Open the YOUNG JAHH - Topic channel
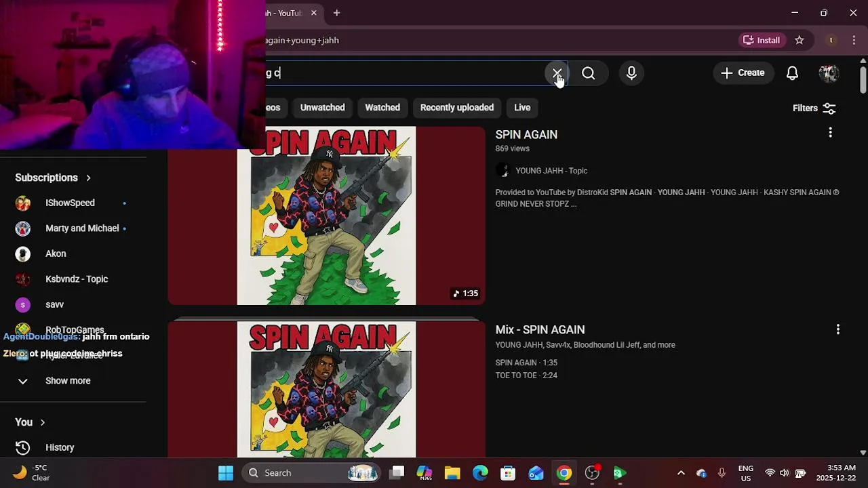Image resolution: width=868 pixels, height=488 pixels. coord(551,171)
